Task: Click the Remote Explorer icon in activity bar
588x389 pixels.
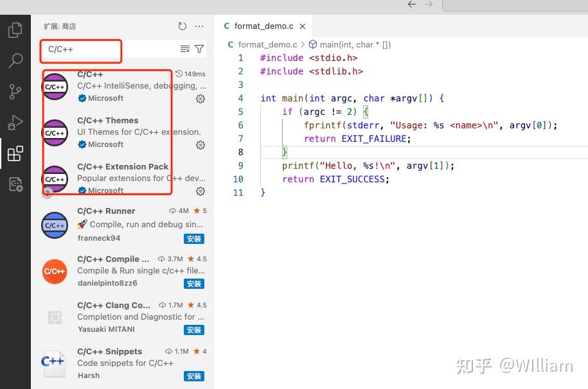Action: pyautogui.click(x=15, y=184)
